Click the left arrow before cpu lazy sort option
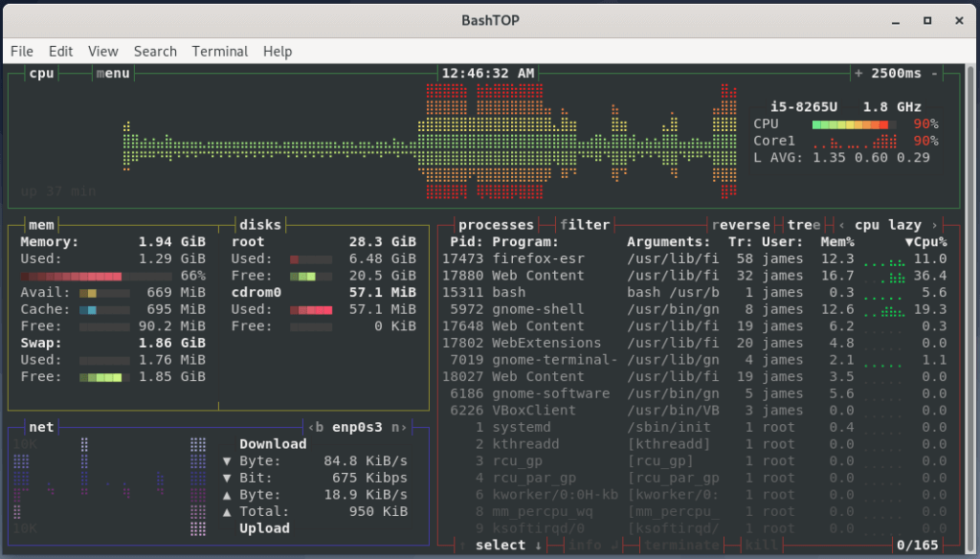 (841, 224)
